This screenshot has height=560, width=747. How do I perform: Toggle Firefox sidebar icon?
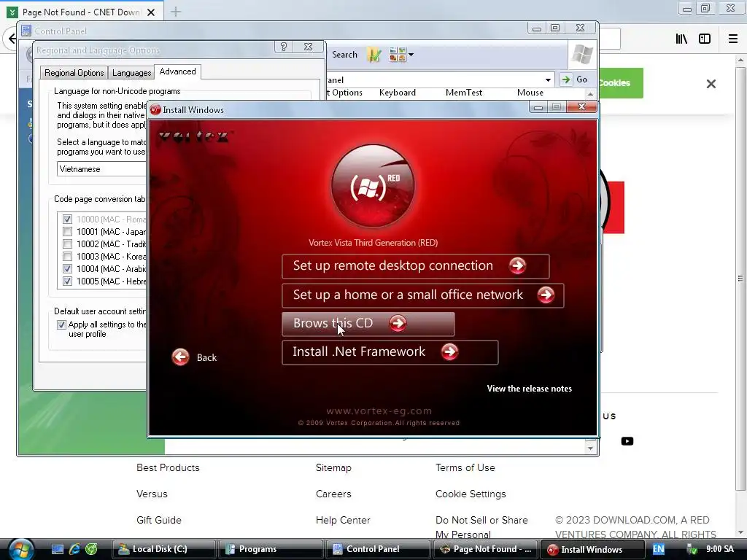[705, 39]
